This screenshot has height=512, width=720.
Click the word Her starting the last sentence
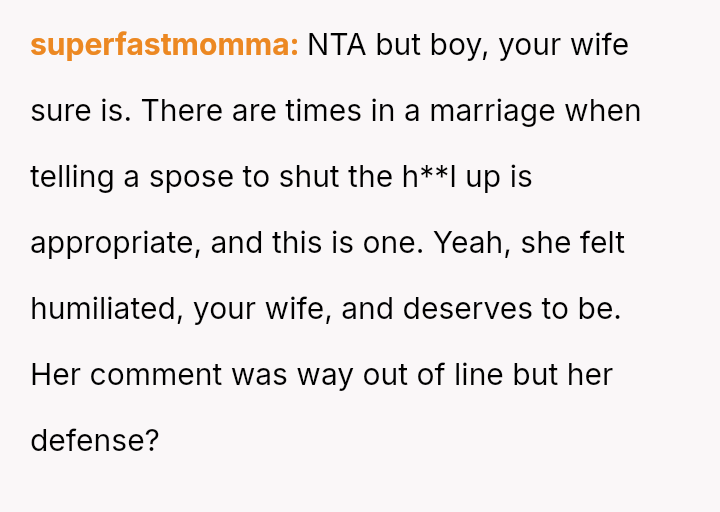[x=56, y=375]
